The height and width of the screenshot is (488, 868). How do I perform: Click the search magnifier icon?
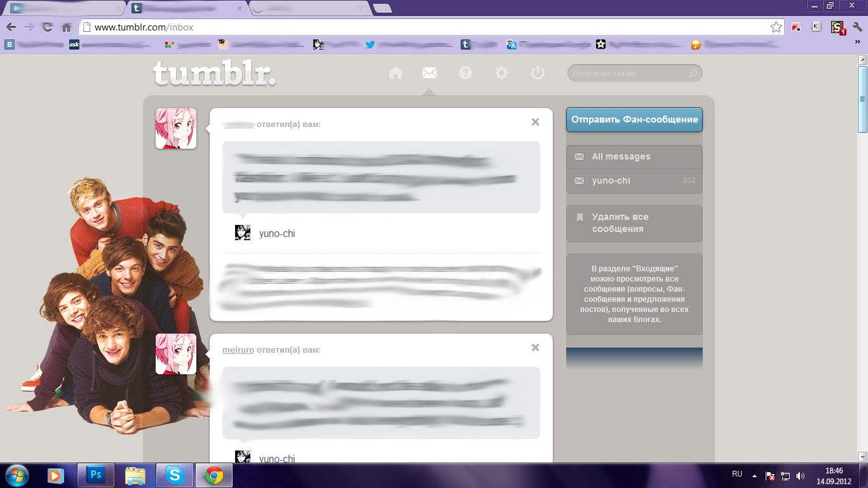[693, 74]
